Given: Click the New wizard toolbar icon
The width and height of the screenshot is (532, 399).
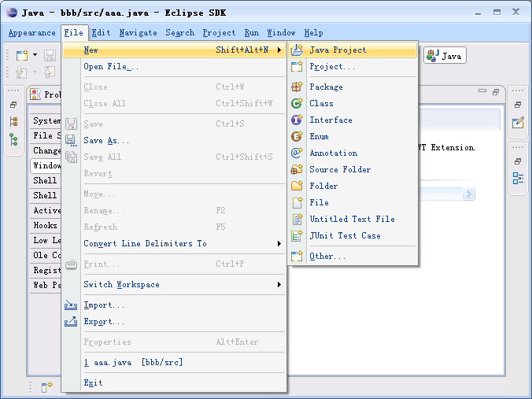Looking at the screenshot, I should pyautogui.click(x=22, y=55).
